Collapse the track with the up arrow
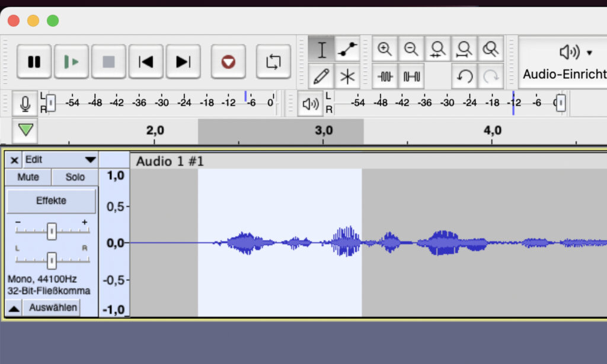607x364 pixels. (x=14, y=308)
